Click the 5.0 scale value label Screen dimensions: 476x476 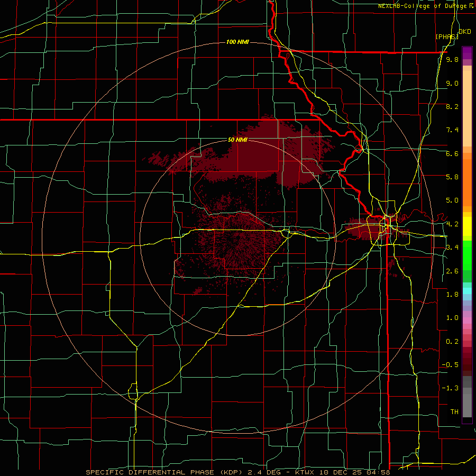pos(452,200)
